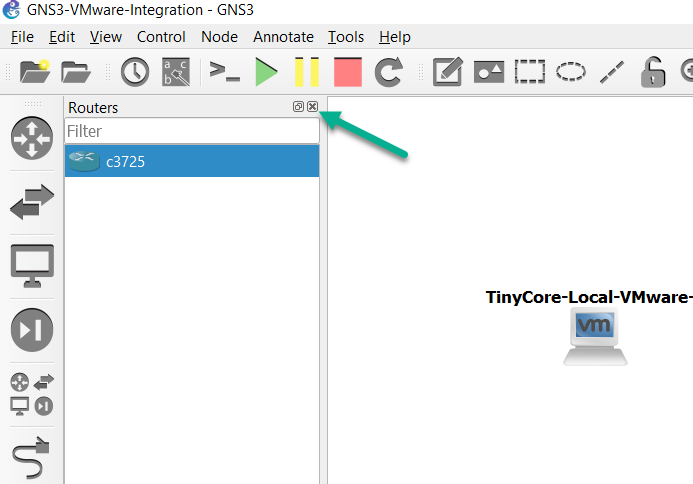693x484 pixels.
Task: Open the Control menu
Action: click(161, 37)
